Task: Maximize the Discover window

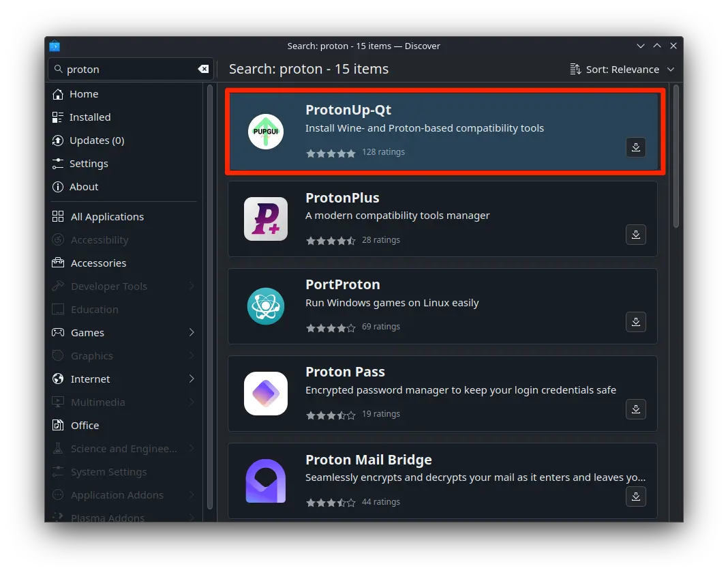Action: 657,46
